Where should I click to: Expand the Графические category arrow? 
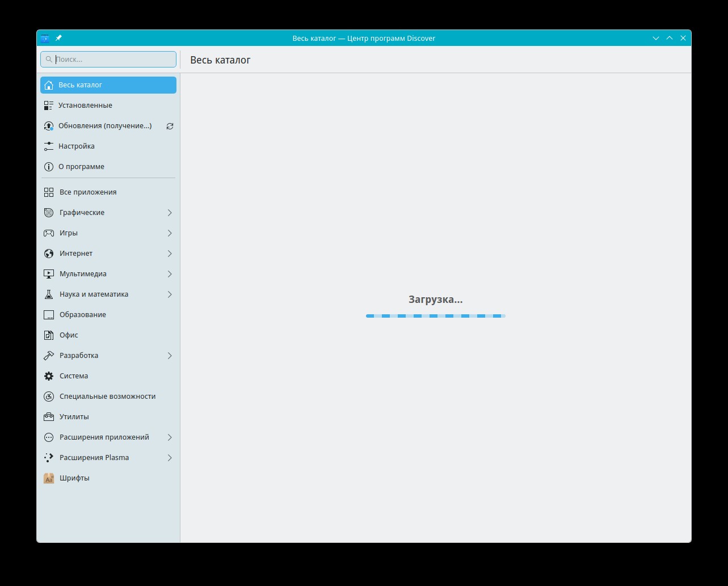(x=170, y=213)
